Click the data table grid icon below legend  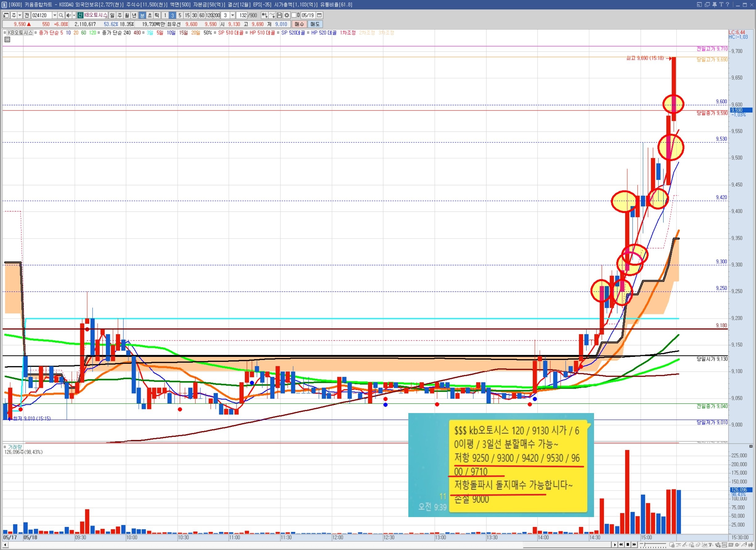coord(7,40)
